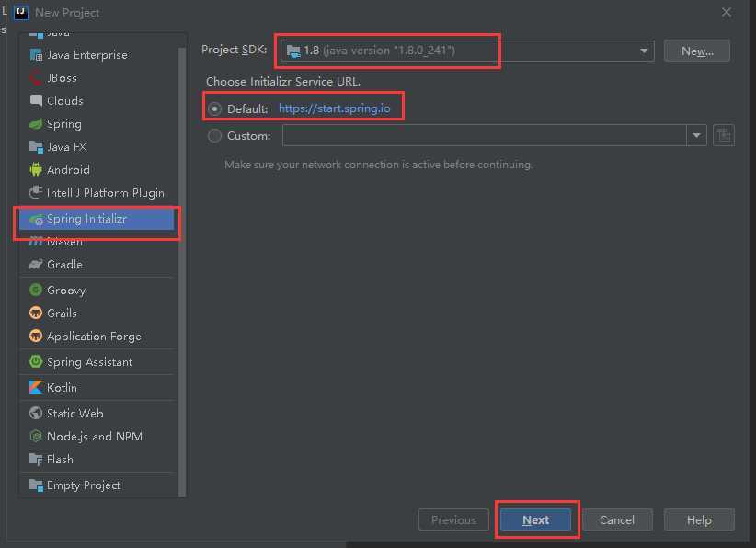
Task: Select Kotlin text entry
Action: tap(62, 387)
